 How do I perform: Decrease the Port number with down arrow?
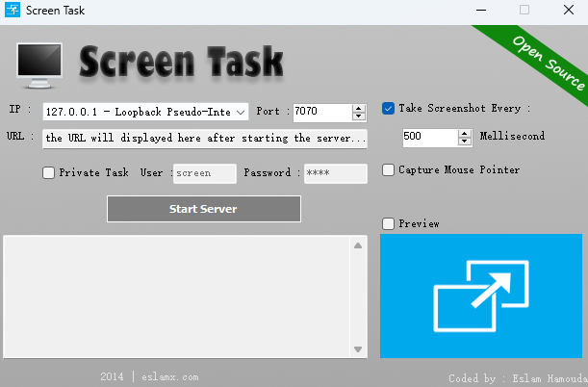coord(359,116)
